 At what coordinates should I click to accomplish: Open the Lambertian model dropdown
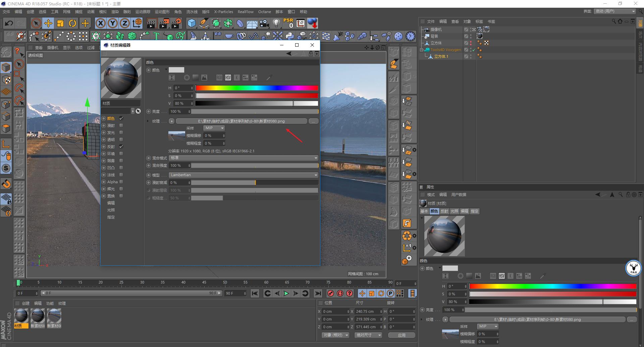(244, 175)
